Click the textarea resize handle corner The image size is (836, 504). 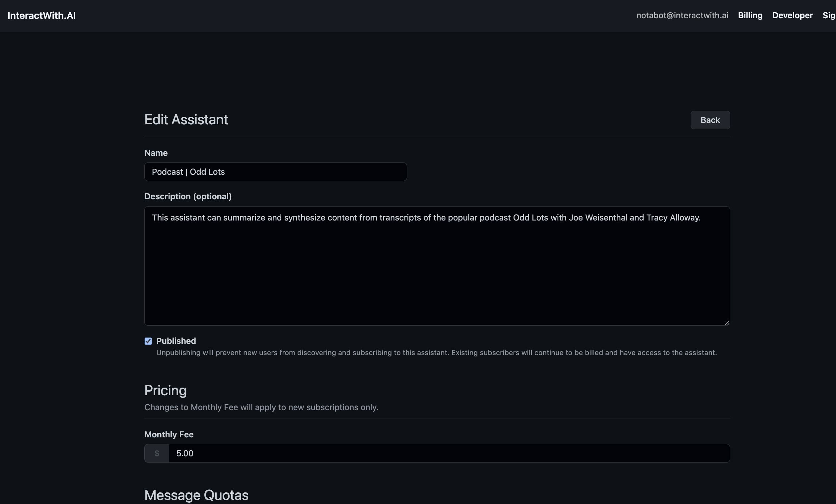[727, 323]
